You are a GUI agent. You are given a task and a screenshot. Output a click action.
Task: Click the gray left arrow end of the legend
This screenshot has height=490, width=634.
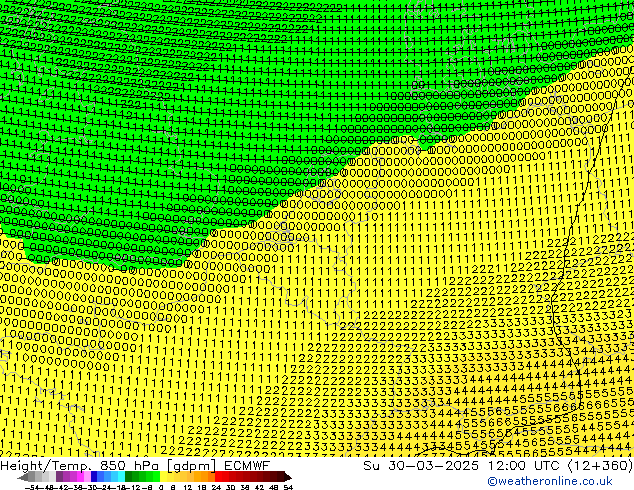coord(22,476)
